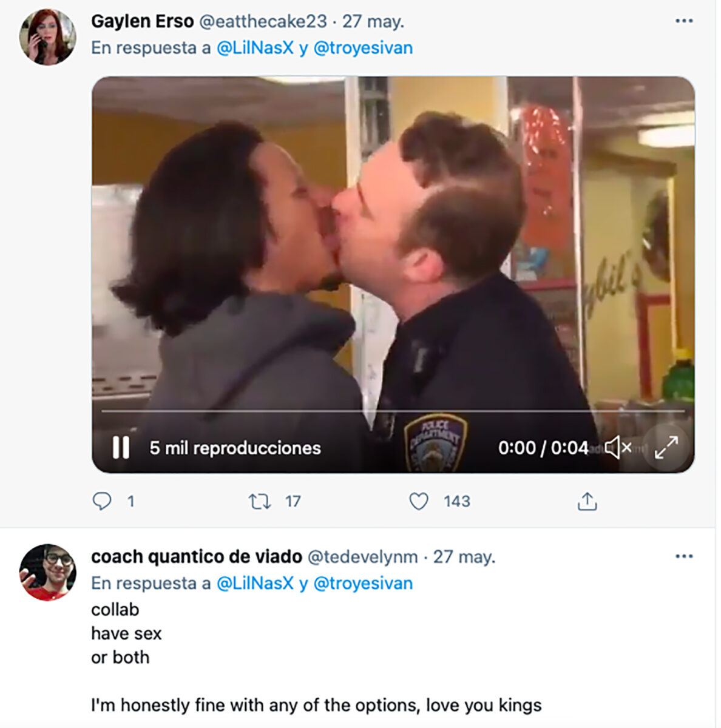Open more options for coach quantico's tweet
The height and width of the screenshot is (728, 721).
(684, 556)
